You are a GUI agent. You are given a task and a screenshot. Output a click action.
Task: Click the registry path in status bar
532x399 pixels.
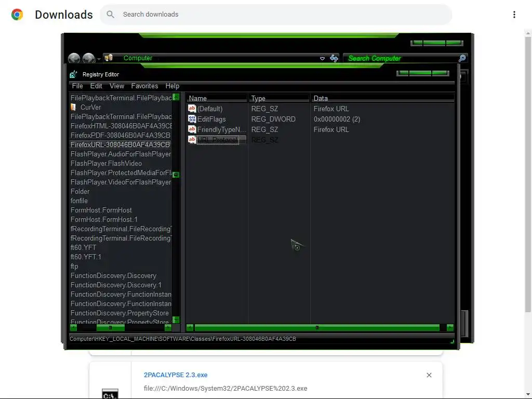(182, 339)
